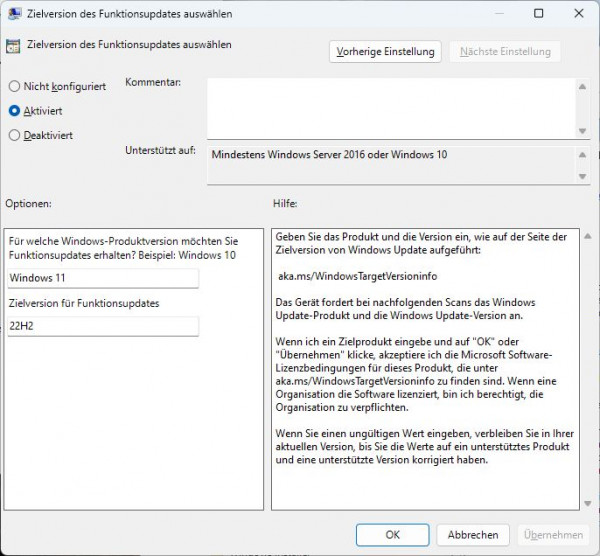Confirm with the OK button
The height and width of the screenshot is (556, 600).
pos(393,535)
